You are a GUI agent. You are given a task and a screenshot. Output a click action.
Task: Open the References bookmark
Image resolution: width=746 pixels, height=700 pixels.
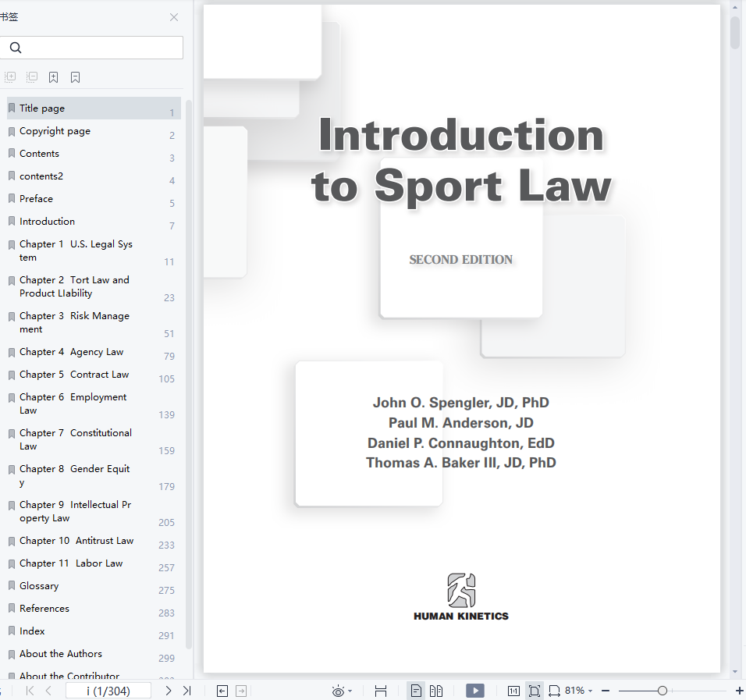(94, 609)
